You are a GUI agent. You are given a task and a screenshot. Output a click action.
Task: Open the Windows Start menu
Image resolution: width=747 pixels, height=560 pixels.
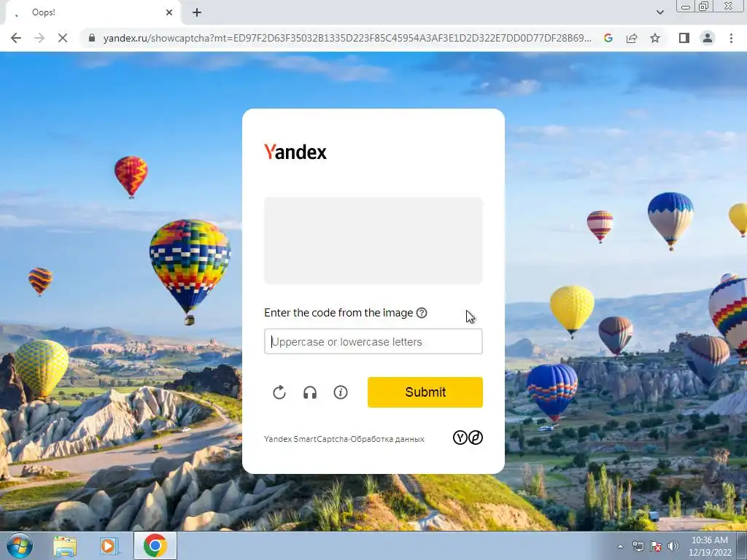coord(19,545)
